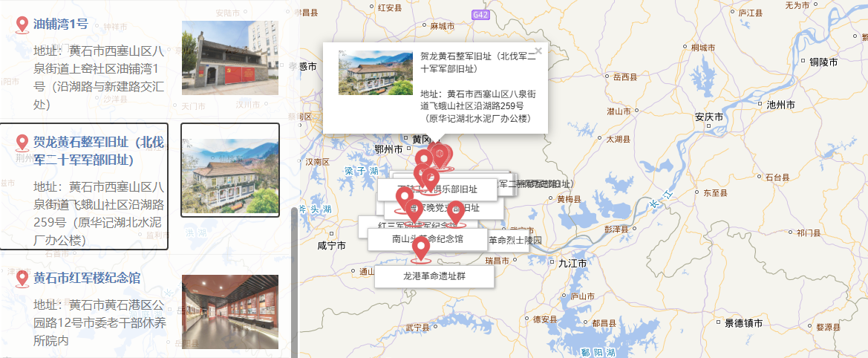Image resolution: width=868 pixels, height=358 pixels.
Task: Click the 长江 river label on map
Action: pos(660,201)
